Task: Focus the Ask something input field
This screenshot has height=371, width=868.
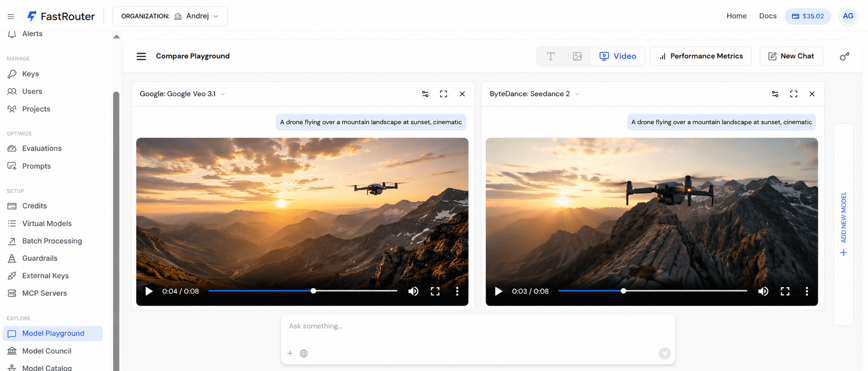Action: click(x=477, y=326)
